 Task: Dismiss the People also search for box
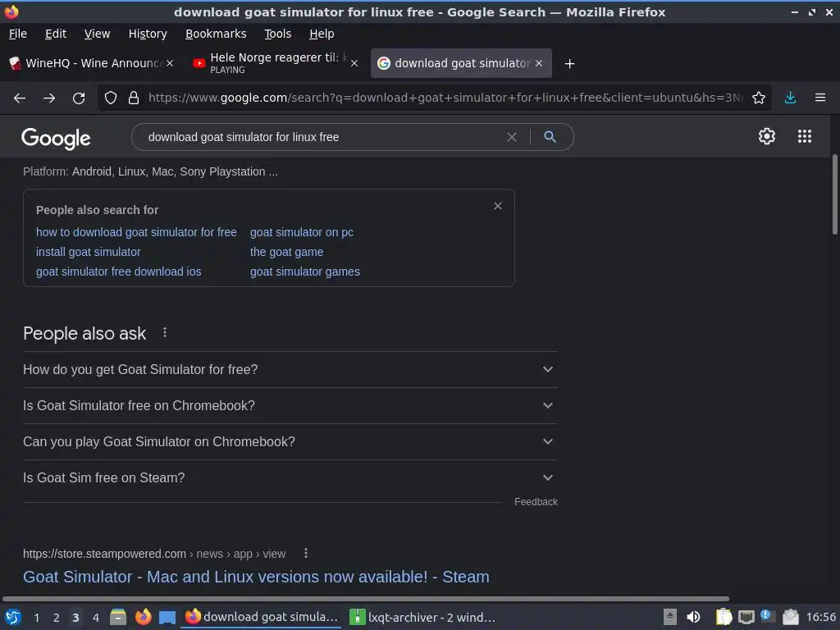pos(498,206)
